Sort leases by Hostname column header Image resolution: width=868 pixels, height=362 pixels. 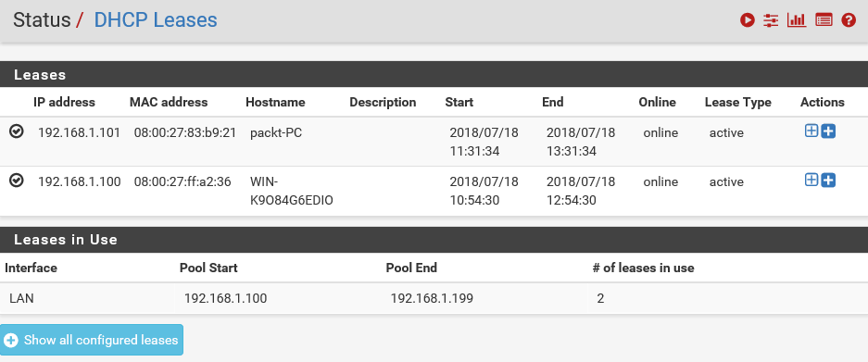[x=275, y=102]
